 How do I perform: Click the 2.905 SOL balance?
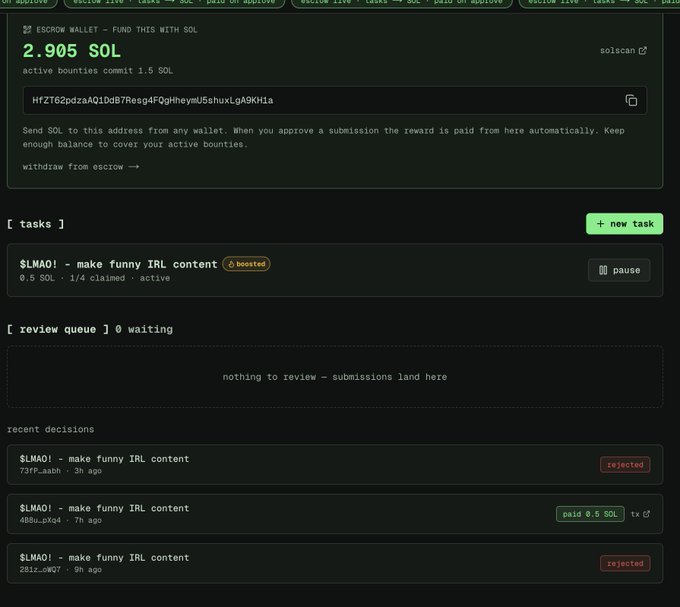click(x=72, y=51)
